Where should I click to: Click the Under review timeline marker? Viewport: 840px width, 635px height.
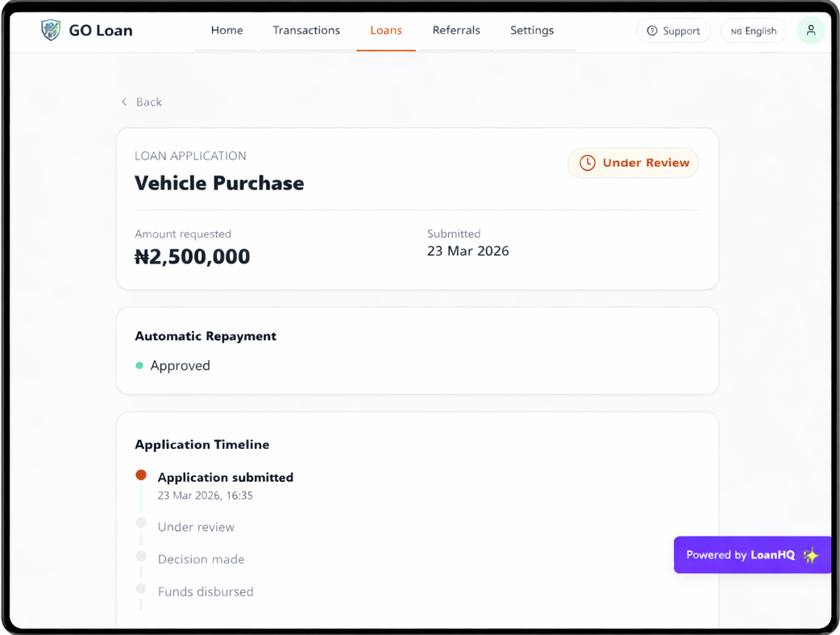coord(141,524)
